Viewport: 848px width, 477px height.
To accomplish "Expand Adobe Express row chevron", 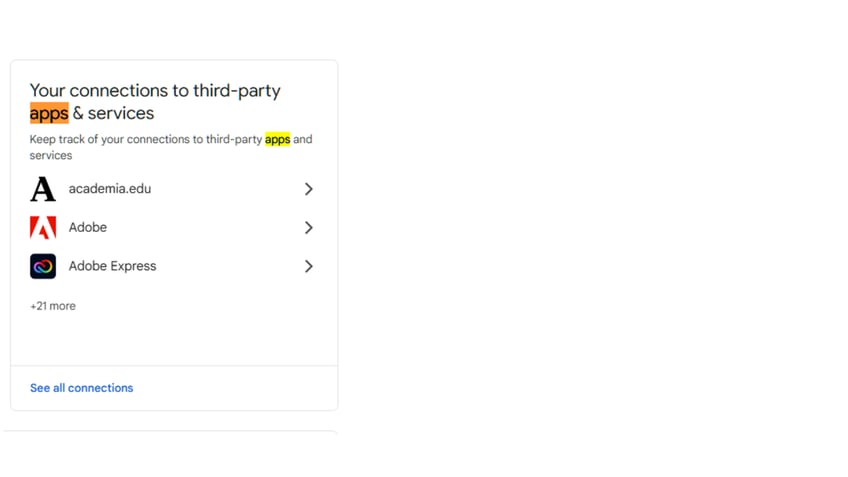I will pyautogui.click(x=308, y=266).
